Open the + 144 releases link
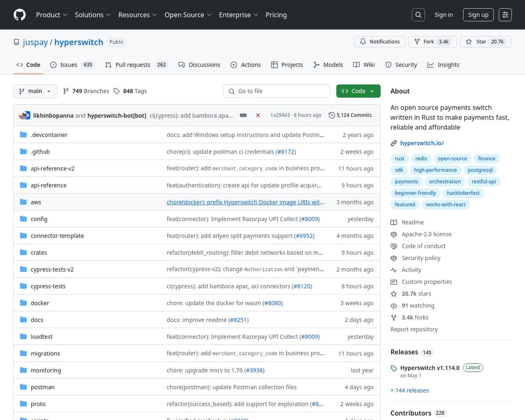This screenshot has width=525, height=420. tap(409, 390)
